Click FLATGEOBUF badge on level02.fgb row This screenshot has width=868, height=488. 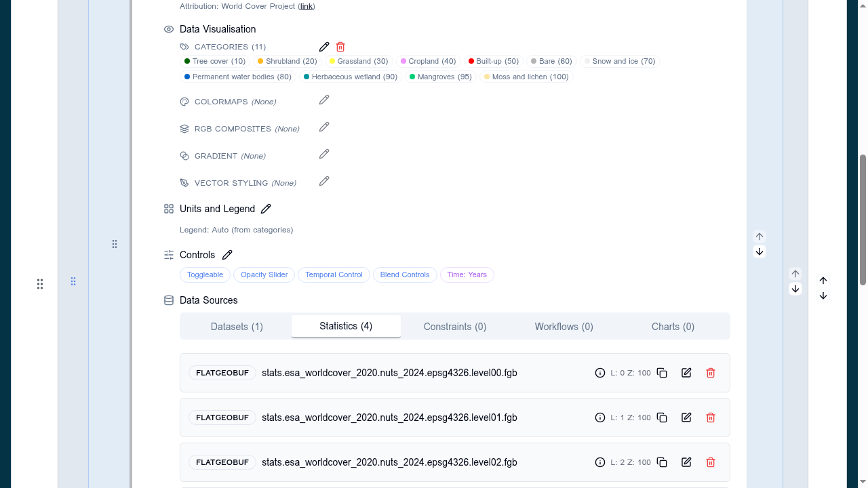222,462
